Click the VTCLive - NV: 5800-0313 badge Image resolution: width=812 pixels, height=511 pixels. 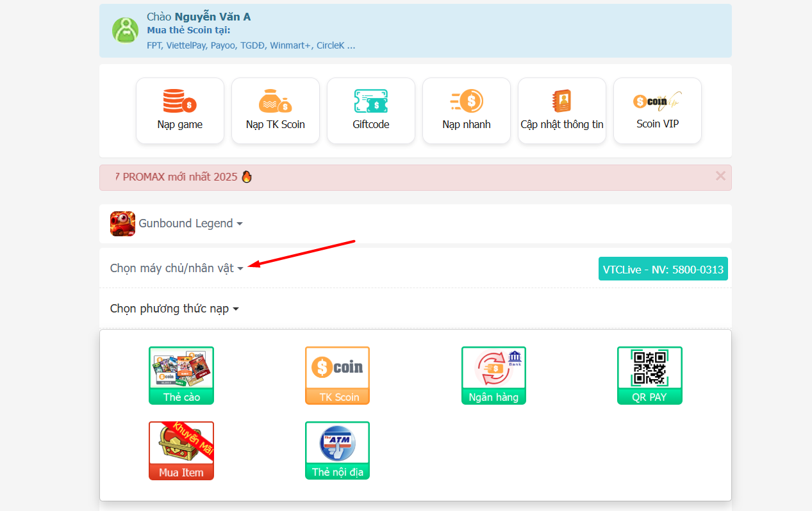point(663,270)
